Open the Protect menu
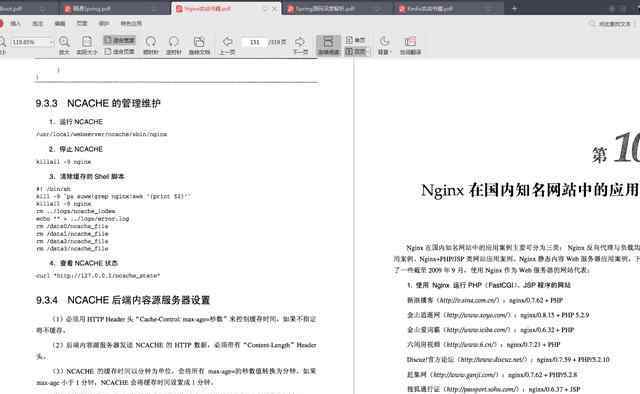This screenshot has height=394, width=640. pyautogui.click(x=104, y=24)
